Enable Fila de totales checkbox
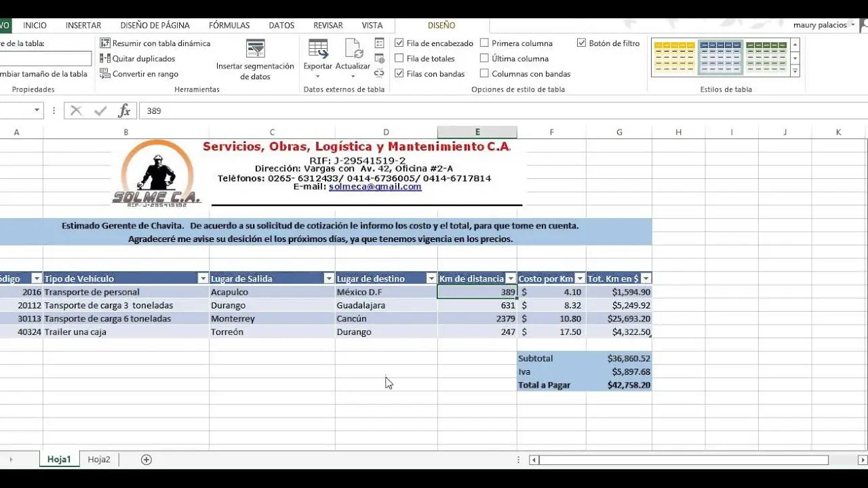The height and width of the screenshot is (488, 868). pos(399,58)
